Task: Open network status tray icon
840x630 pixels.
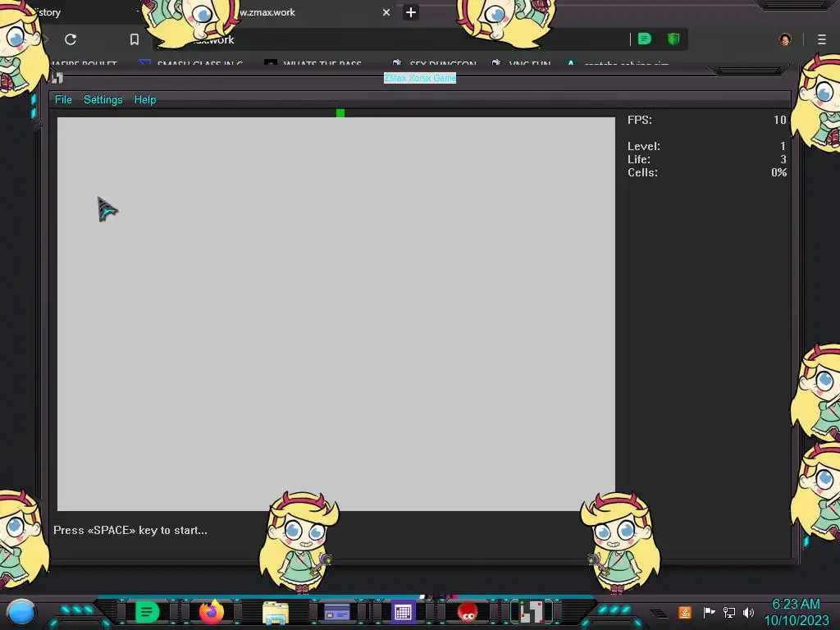Action: (729, 612)
